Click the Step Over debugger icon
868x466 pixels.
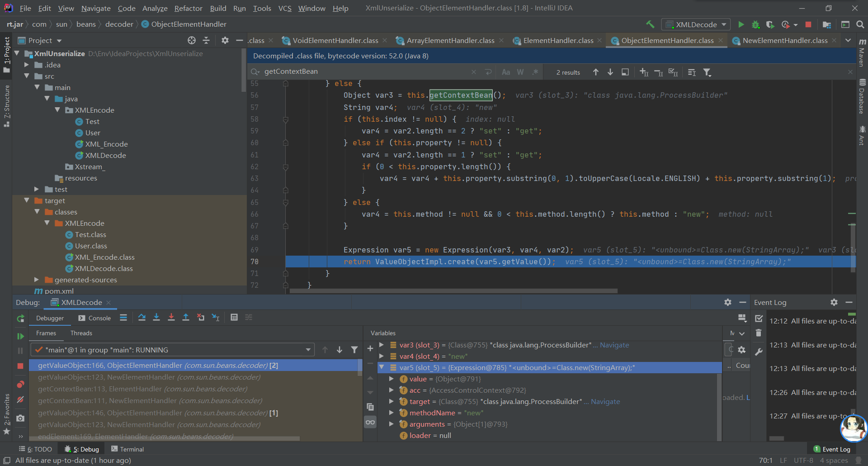(x=142, y=318)
